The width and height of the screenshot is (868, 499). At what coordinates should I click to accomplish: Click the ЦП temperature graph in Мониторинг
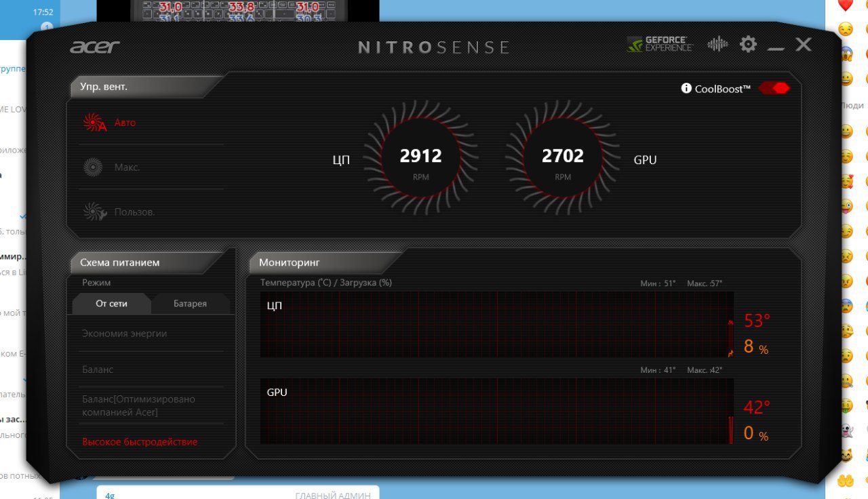(497, 324)
